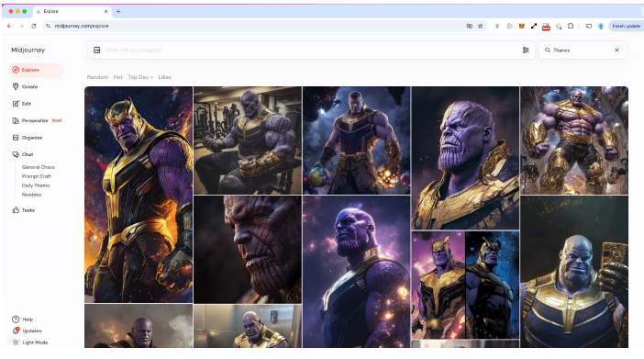
Task: Click the search magnifier icon
Action: (x=548, y=50)
